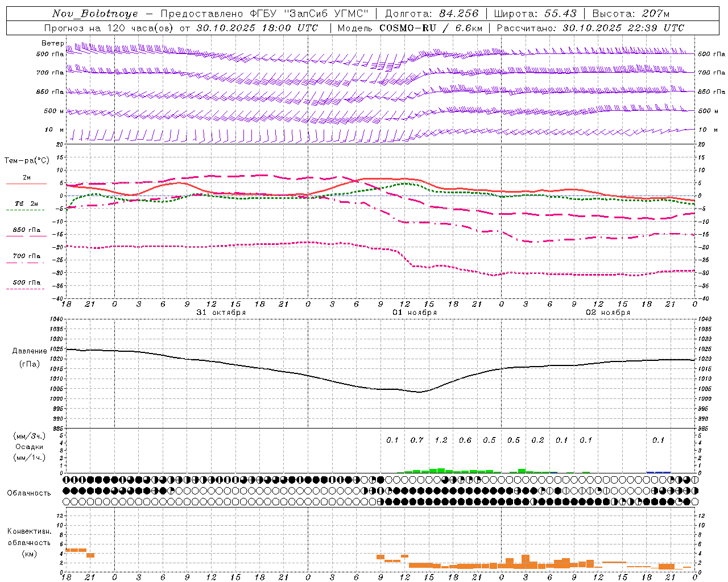Select the "02 ноября" date label

(x=608, y=313)
